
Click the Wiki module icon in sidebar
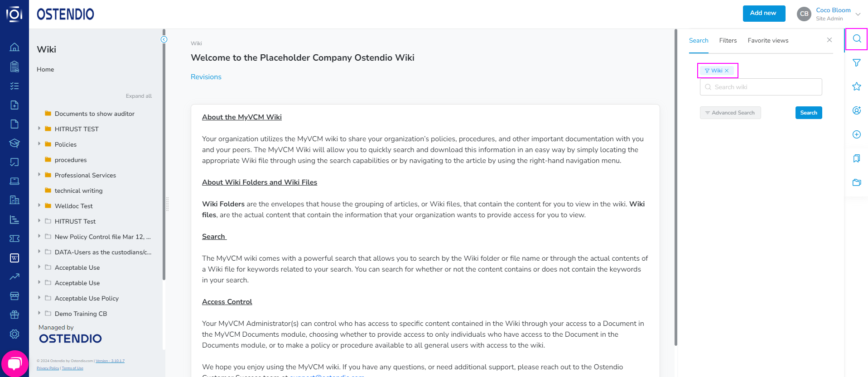pos(14,258)
